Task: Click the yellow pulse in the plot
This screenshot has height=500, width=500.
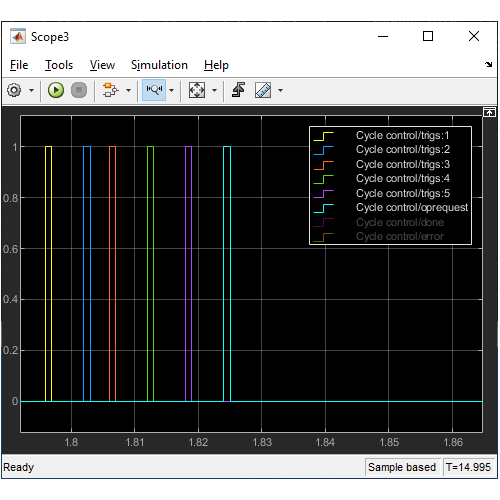Action: click(48, 273)
